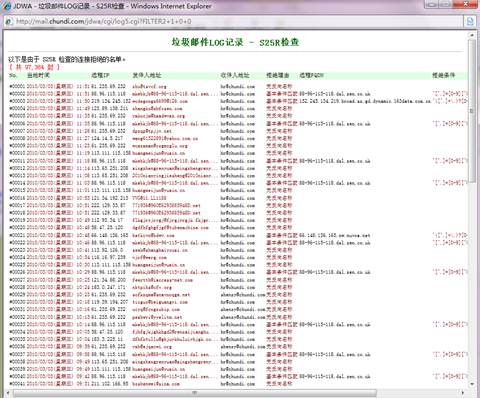The image size is (480, 398).
Task: Click the page icon beside the URL
Action: pyautogui.click(x=9, y=22)
